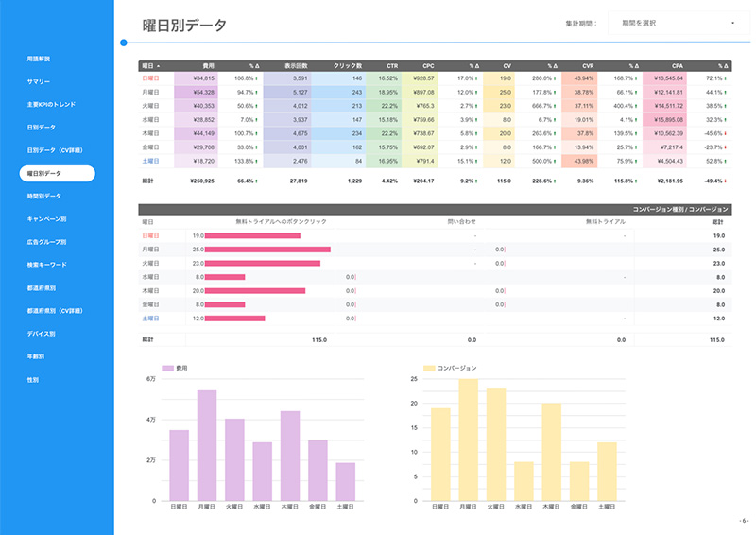This screenshot has width=756, height=535.
Task: Click the 木曜日 bar in コンバージョン chart
Action: [x=551, y=452]
